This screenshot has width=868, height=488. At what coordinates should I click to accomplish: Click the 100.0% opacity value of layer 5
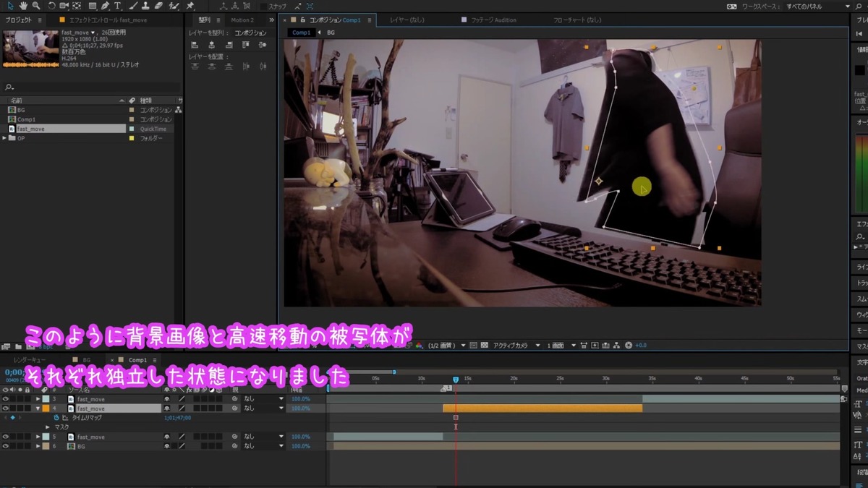(299, 436)
